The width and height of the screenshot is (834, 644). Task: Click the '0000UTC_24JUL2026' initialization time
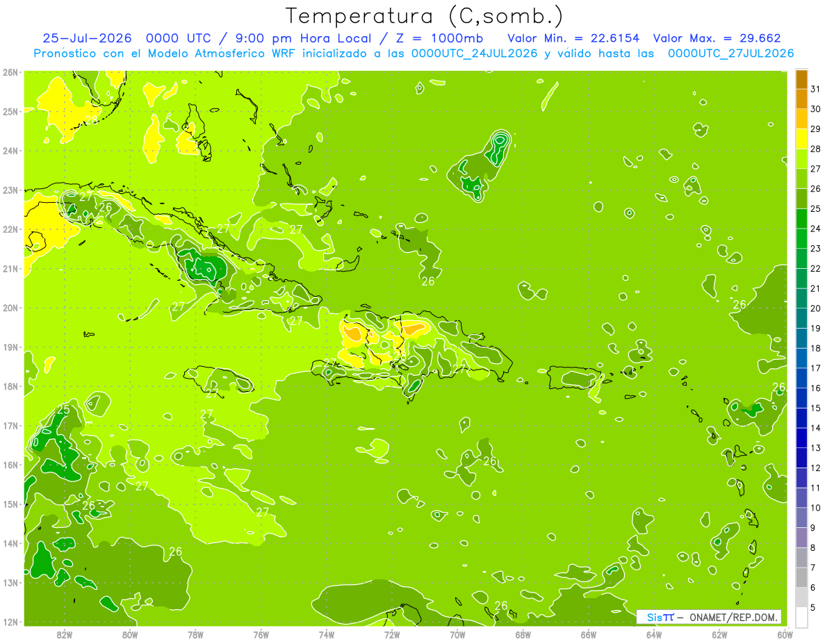pos(474,53)
